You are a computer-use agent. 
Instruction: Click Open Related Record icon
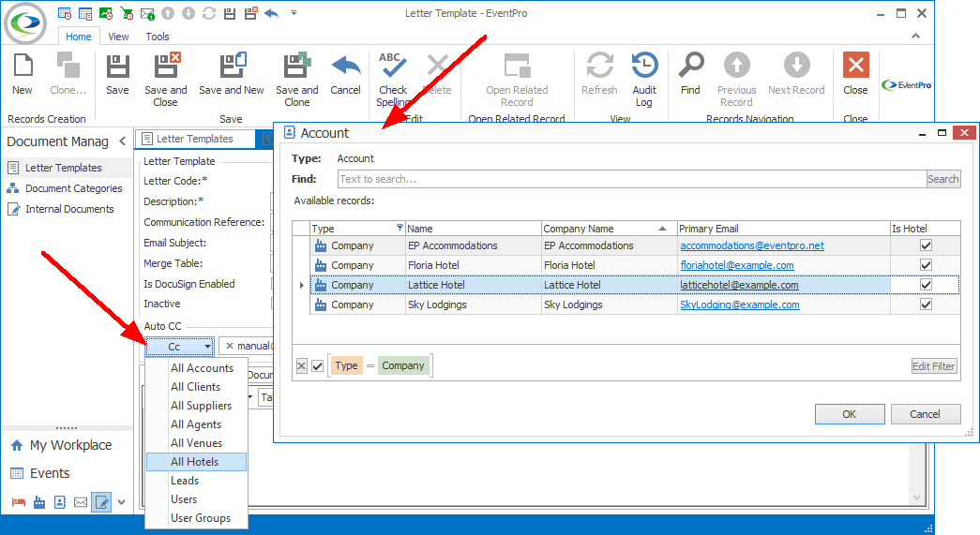tap(517, 65)
